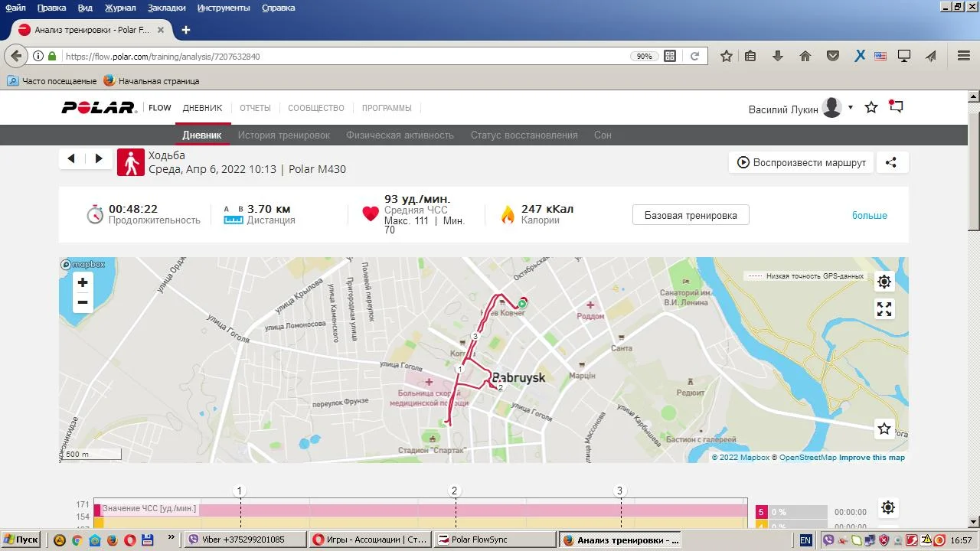Switch to the ПРОГРАММЫ section
980x551 pixels.
387,108
